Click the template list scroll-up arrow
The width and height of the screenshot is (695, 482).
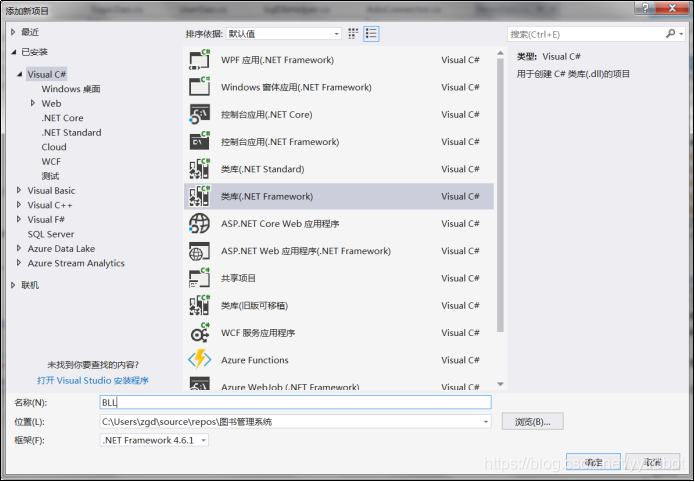pyautogui.click(x=500, y=53)
